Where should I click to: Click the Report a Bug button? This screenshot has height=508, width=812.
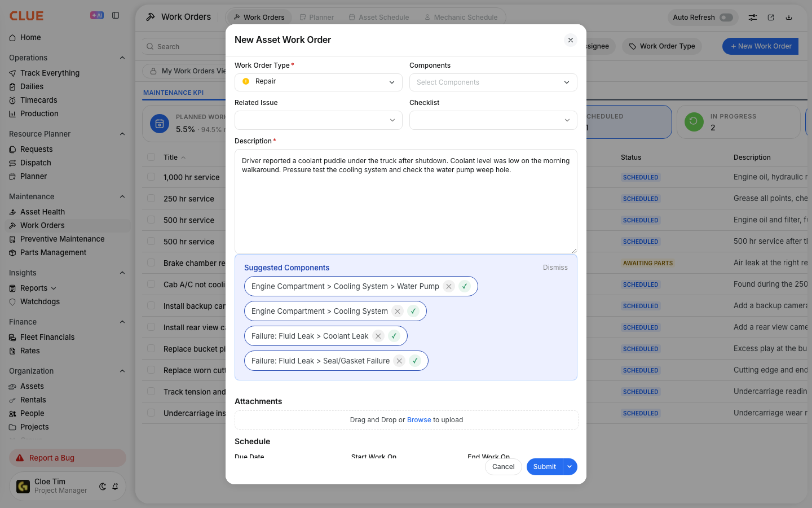(x=68, y=458)
